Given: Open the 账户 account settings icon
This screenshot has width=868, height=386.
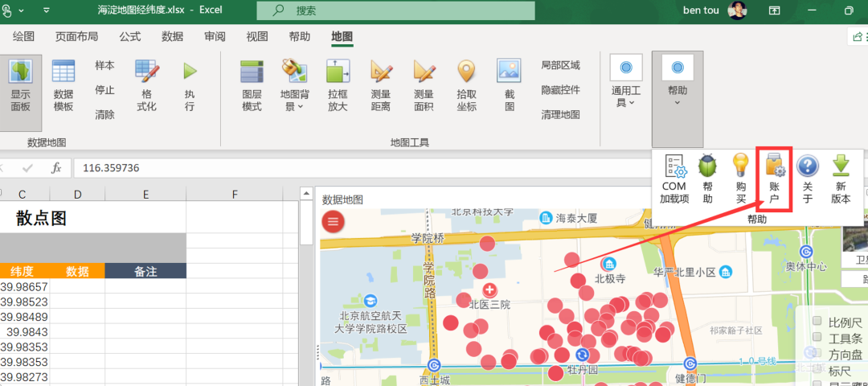Looking at the screenshot, I should click(x=775, y=166).
